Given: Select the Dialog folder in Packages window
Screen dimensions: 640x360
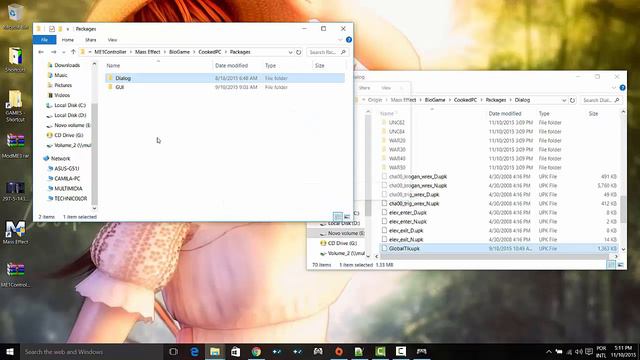Looking at the screenshot, I should tap(225, 78).
